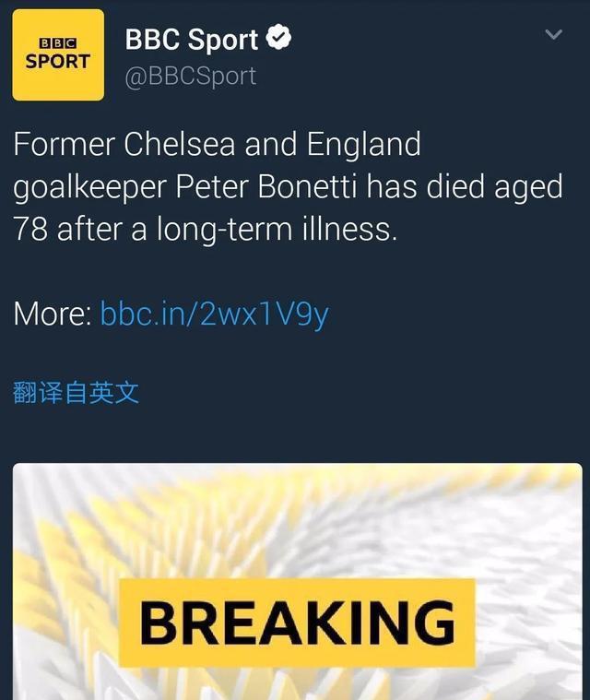Image resolution: width=590 pixels, height=700 pixels.
Task: Tap the word SPORT in yellow avatar
Action: tap(58, 62)
